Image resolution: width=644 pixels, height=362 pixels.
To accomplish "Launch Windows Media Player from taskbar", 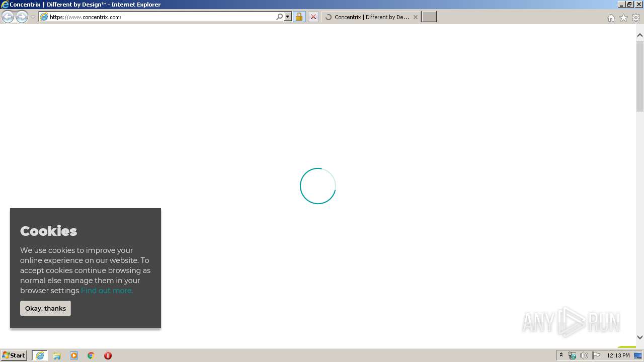I will coord(74,355).
